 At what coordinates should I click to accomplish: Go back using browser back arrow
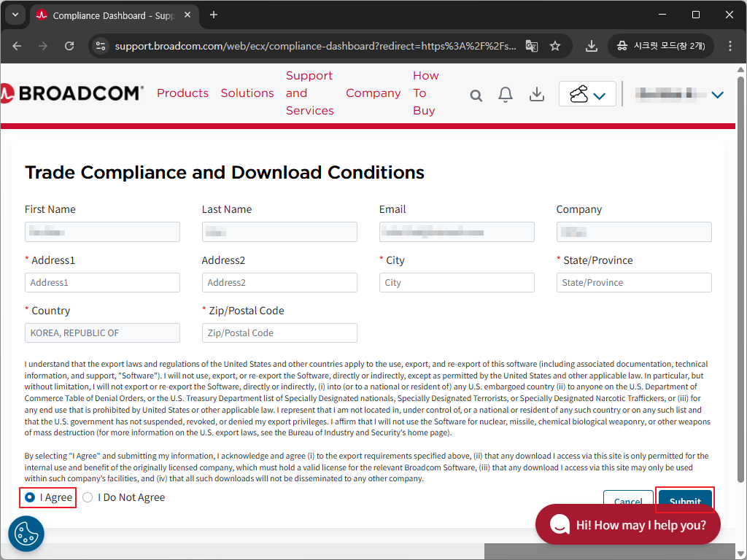(x=18, y=46)
